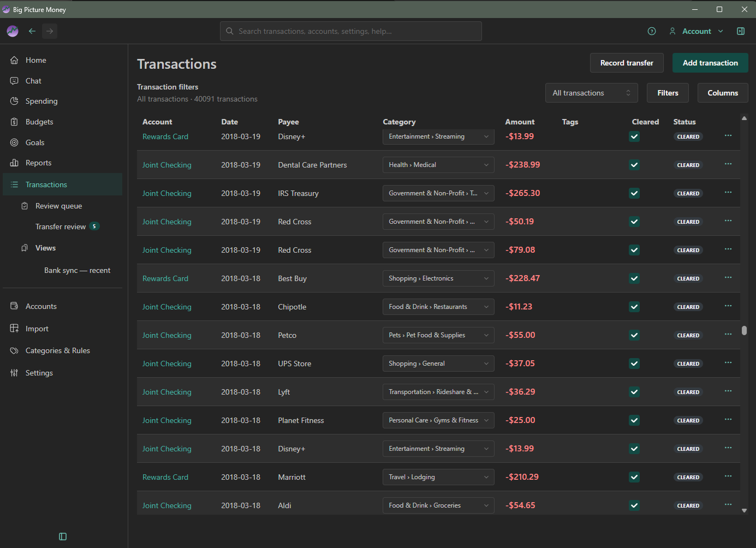
Task: Click the Settings sliders icon
Action: 14,373
